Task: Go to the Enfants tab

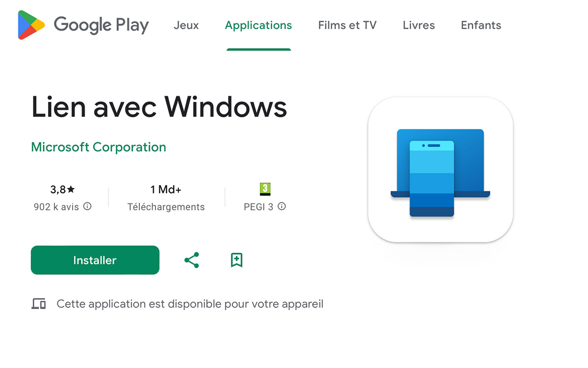Action: [x=481, y=25]
